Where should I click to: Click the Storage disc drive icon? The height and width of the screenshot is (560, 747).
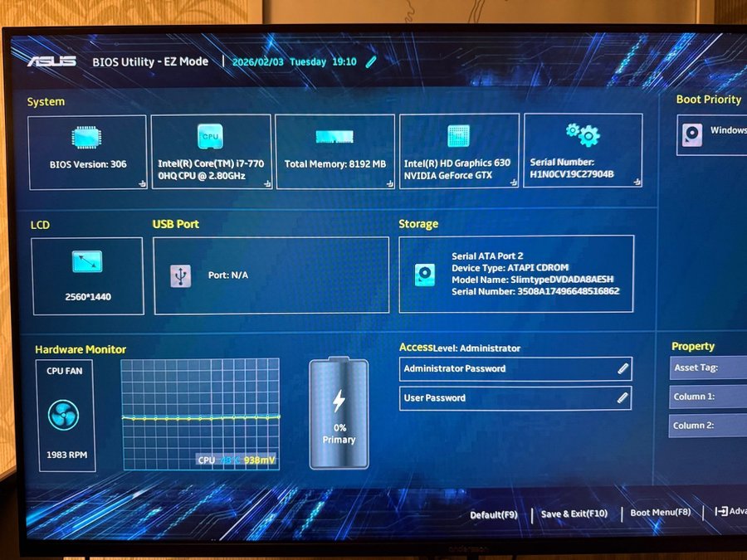(425, 275)
